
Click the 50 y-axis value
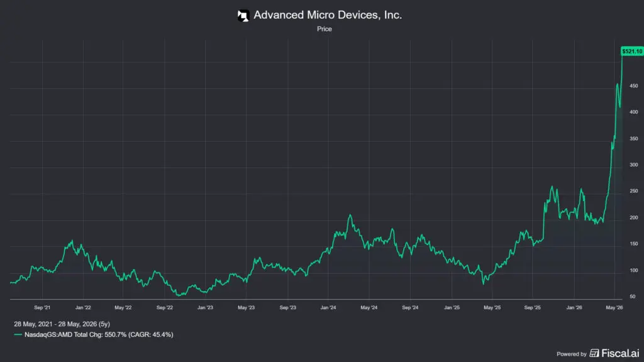(633, 297)
